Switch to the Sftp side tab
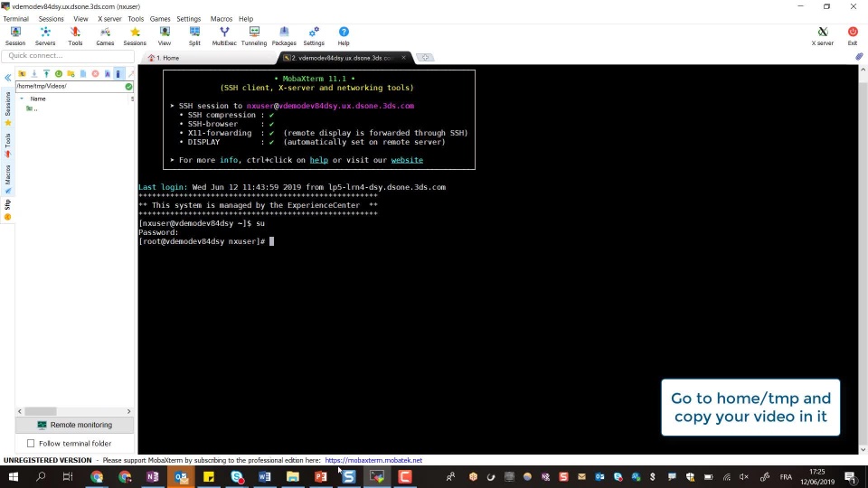The image size is (868, 488). point(8,211)
